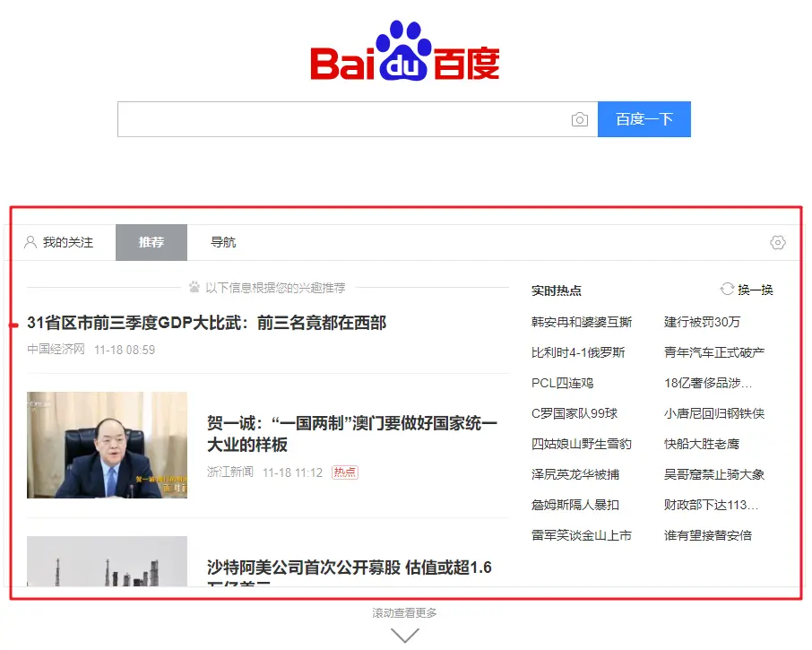Open the 导航 tab
Viewport: 812px width, 650px height.
tap(223, 242)
